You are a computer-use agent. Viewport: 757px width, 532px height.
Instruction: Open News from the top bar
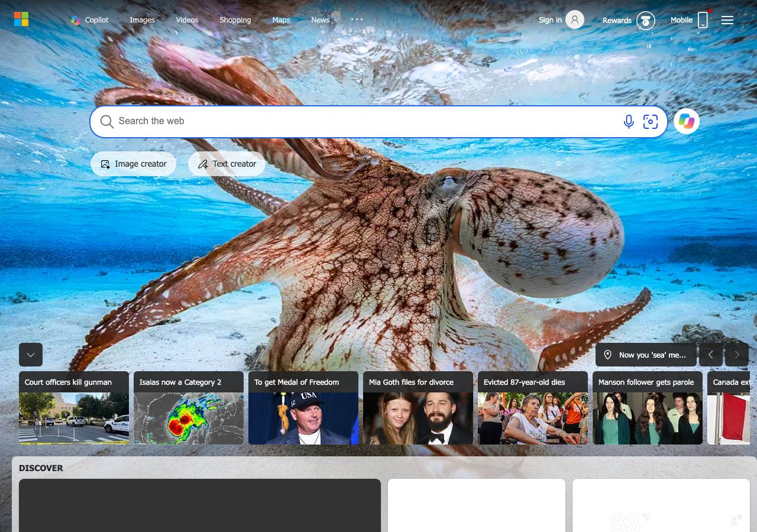(x=321, y=20)
